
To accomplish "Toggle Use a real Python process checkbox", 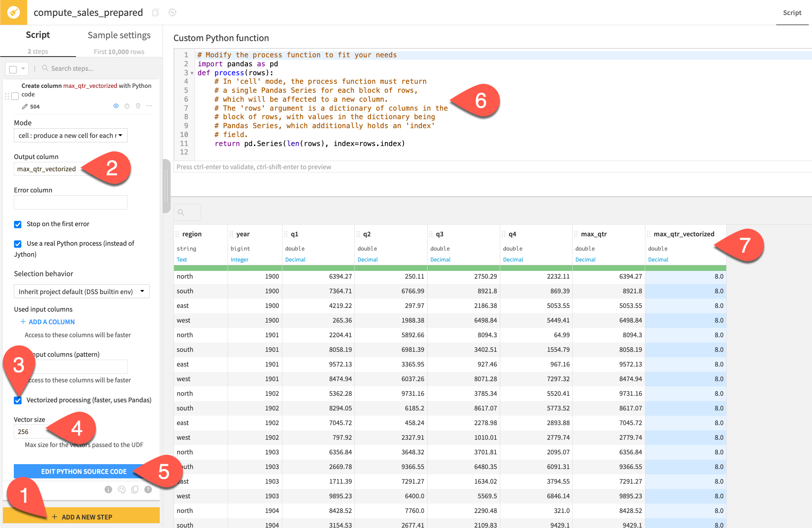I will tap(17, 244).
